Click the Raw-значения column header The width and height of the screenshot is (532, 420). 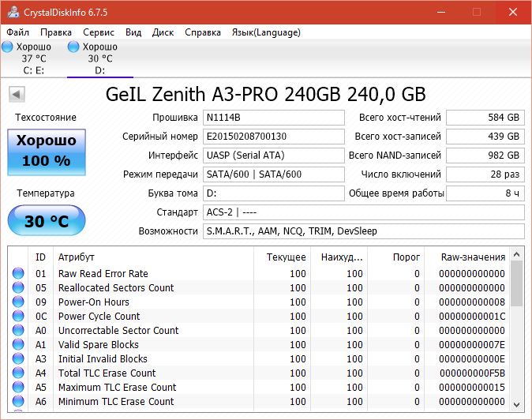coord(467,257)
